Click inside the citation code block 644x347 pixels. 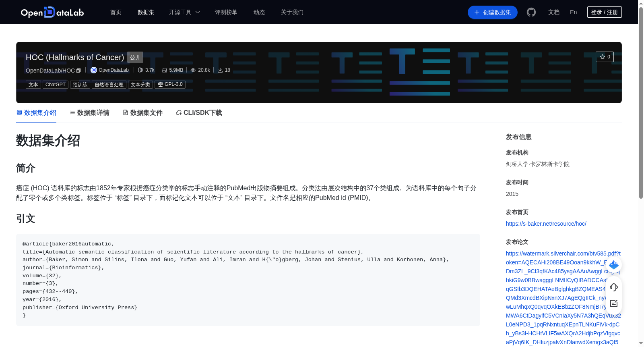point(248,280)
